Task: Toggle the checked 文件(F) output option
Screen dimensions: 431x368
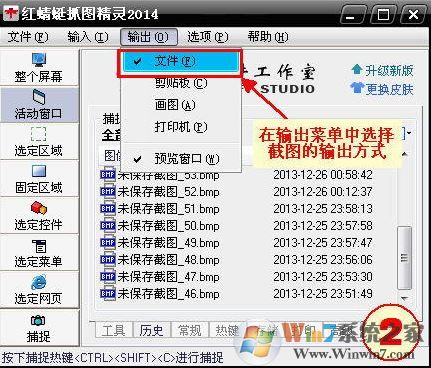Action: click(180, 62)
